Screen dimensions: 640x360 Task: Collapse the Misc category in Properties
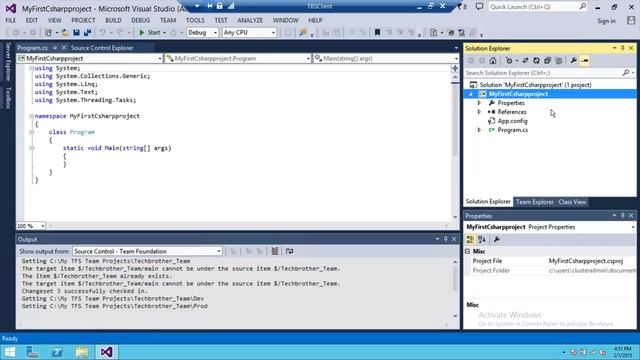pos(468,251)
